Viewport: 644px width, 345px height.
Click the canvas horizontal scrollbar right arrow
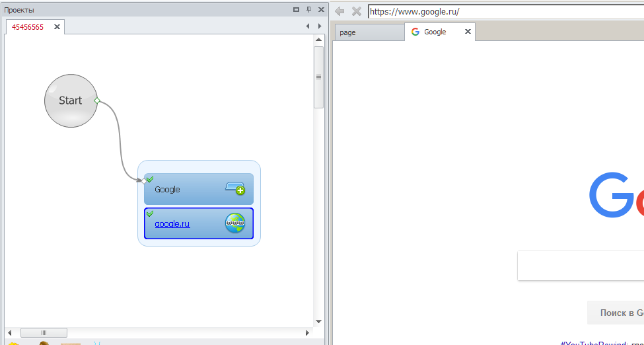[x=307, y=332]
